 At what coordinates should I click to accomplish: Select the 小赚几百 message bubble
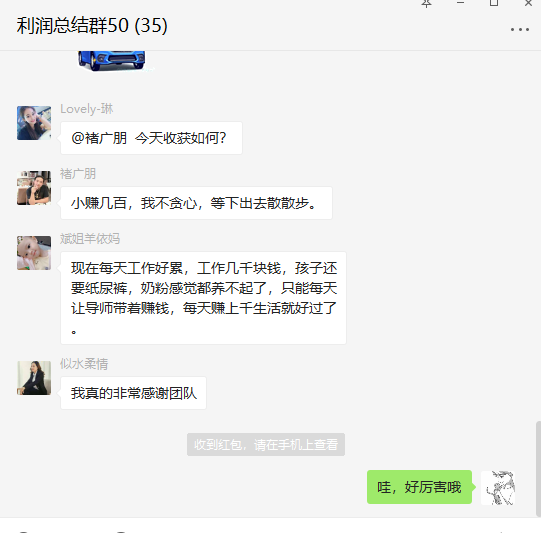196,203
